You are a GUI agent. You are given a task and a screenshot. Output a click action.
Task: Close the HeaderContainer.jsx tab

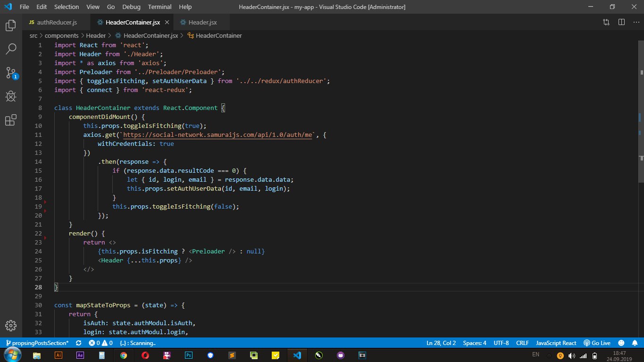(x=167, y=22)
